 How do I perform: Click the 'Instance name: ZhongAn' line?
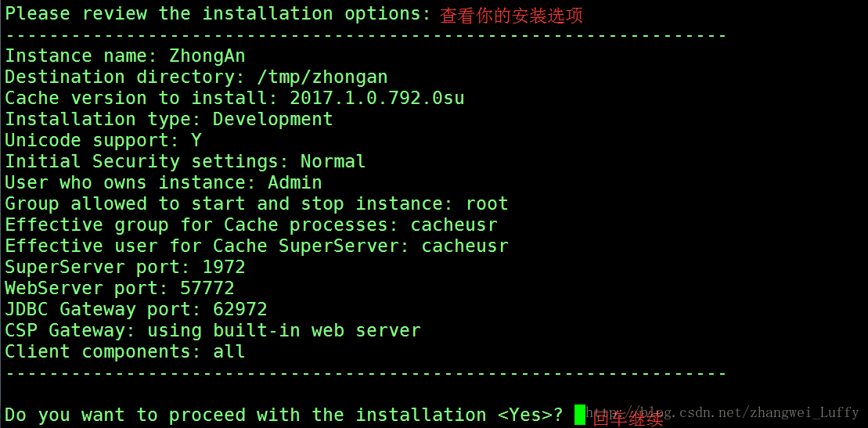click(125, 56)
